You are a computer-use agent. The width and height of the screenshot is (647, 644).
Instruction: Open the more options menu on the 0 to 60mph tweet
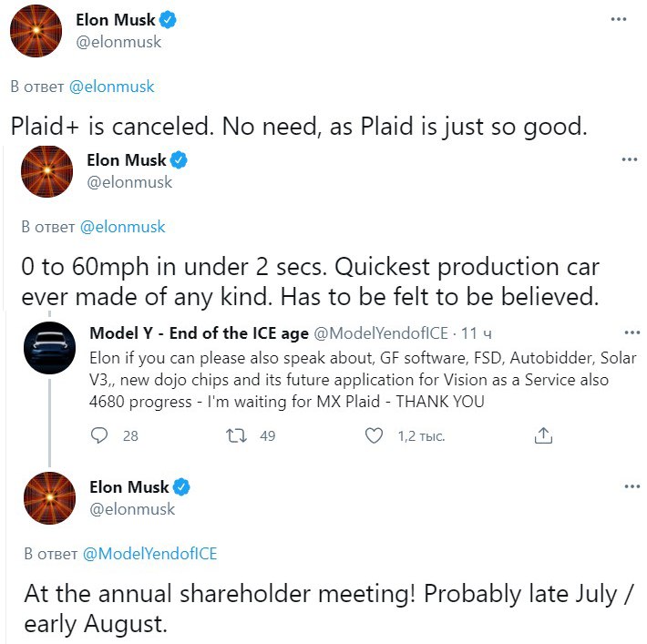pos(630,159)
